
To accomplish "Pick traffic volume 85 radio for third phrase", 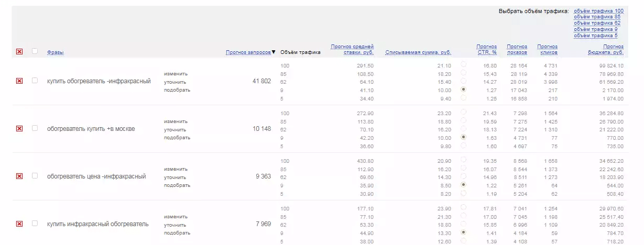I will pos(463,169).
